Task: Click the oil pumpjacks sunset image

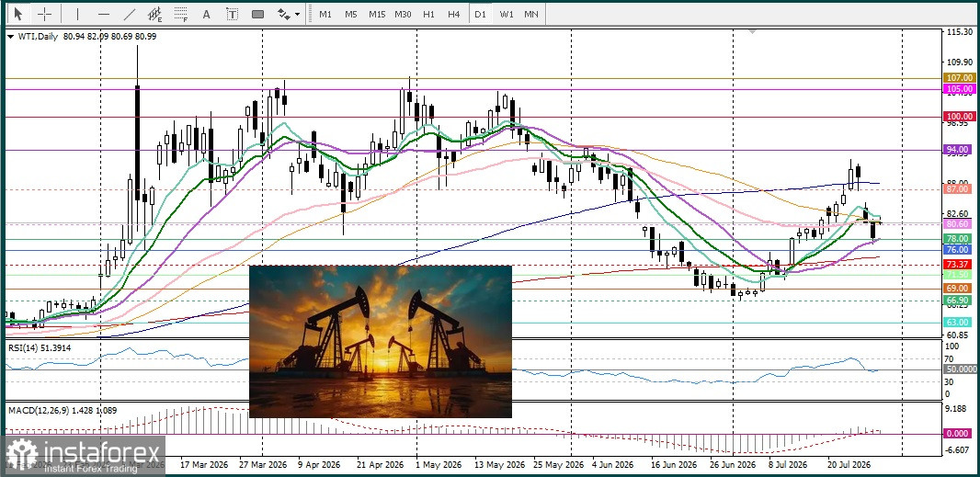Action: pos(380,341)
